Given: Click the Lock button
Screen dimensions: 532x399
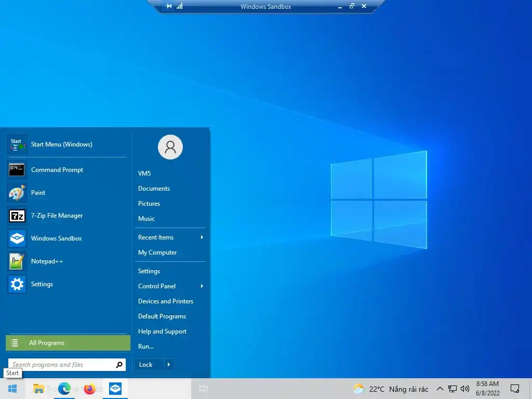Looking at the screenshot, I should point(149,365).
